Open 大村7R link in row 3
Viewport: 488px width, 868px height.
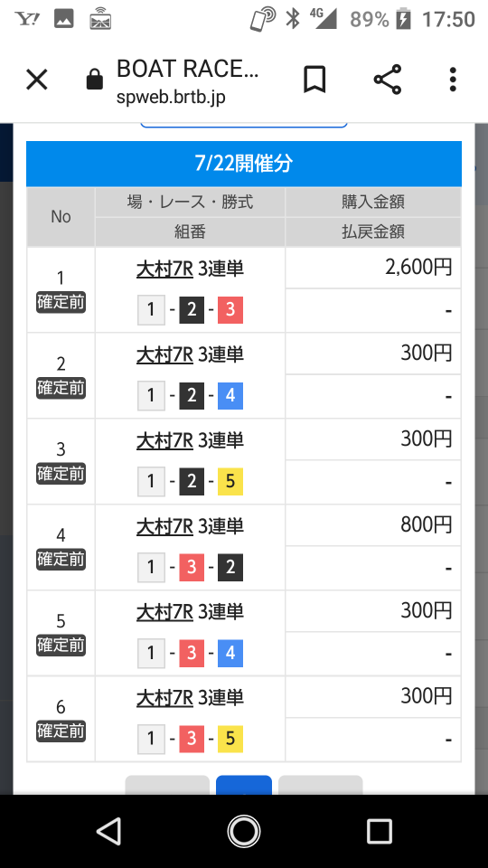(x=164, y=440)
